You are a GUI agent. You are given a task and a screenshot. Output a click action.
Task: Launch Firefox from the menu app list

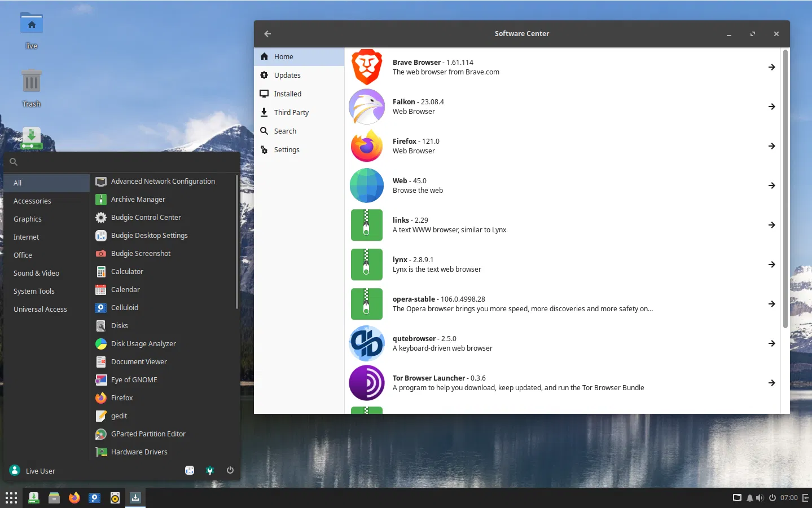163,397
